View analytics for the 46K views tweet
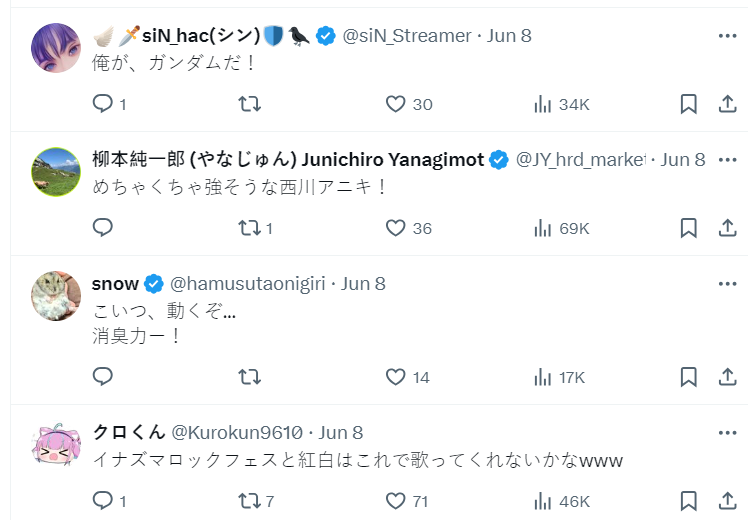This screenshot has height=520, width=748. [x=543, y=500]
